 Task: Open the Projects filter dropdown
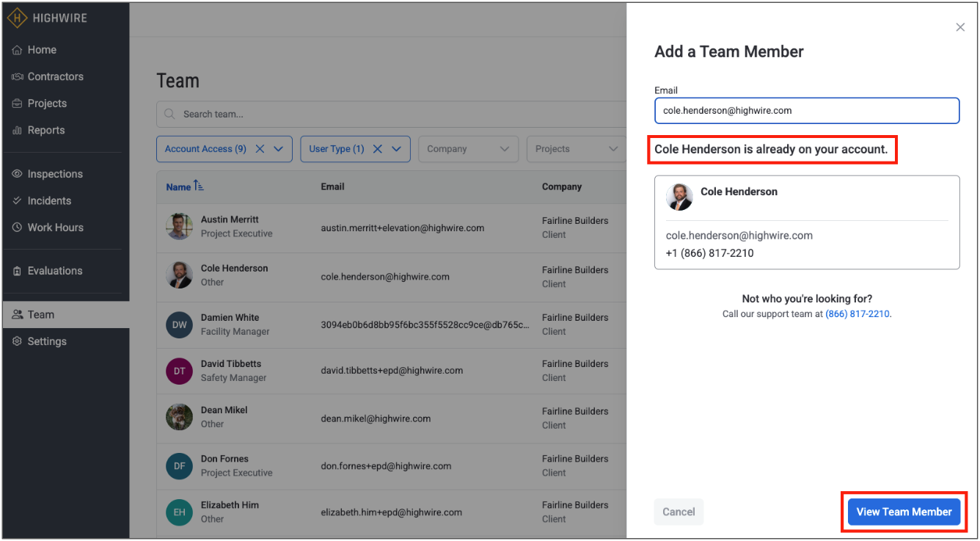click(x=576, y=149)
